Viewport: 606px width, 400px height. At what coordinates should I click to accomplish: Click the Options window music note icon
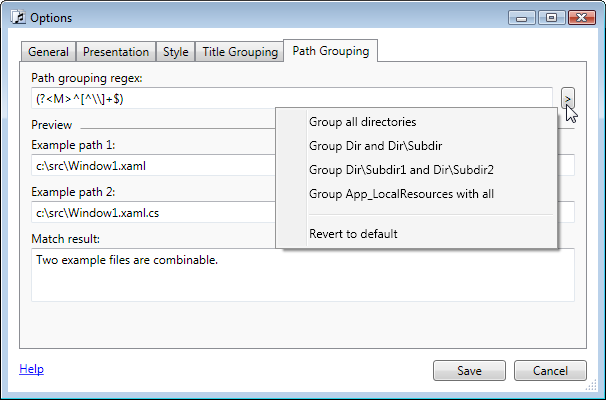click(17, 17)
